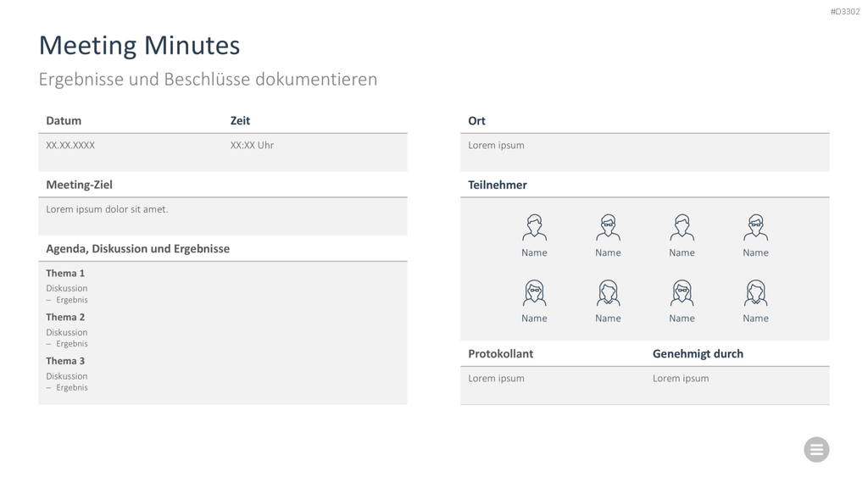Select first male avatar in top Teilnehmer row
This screenshot has width=868, height=488.
pos(534,227)
